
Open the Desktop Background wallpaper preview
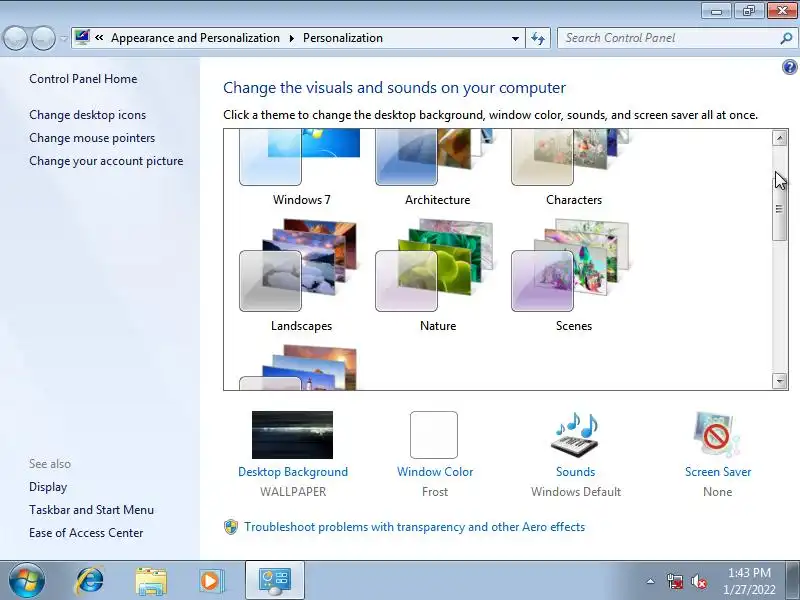click(x=292, y=435)
